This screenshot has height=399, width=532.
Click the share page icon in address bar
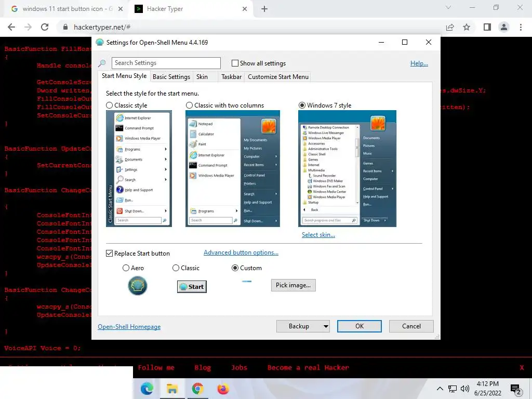point(450,27)
